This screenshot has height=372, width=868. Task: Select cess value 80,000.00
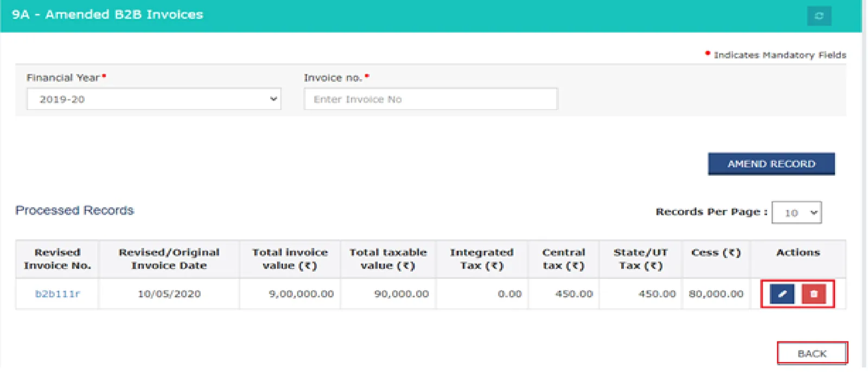716,294
